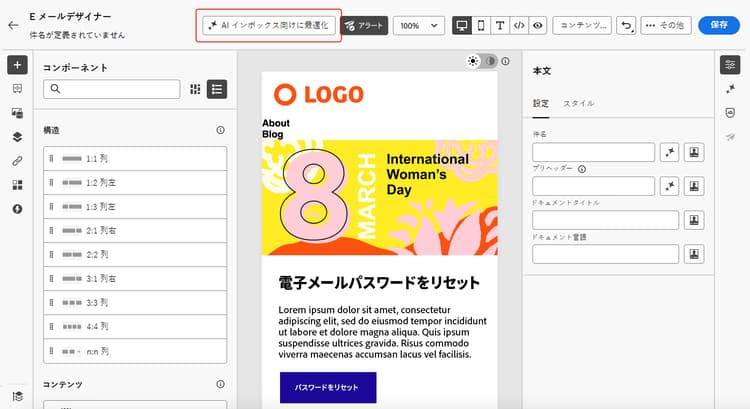Click AI sparkle button beside プリヘッダー field
750x409 pixels.
coord(669,186)
